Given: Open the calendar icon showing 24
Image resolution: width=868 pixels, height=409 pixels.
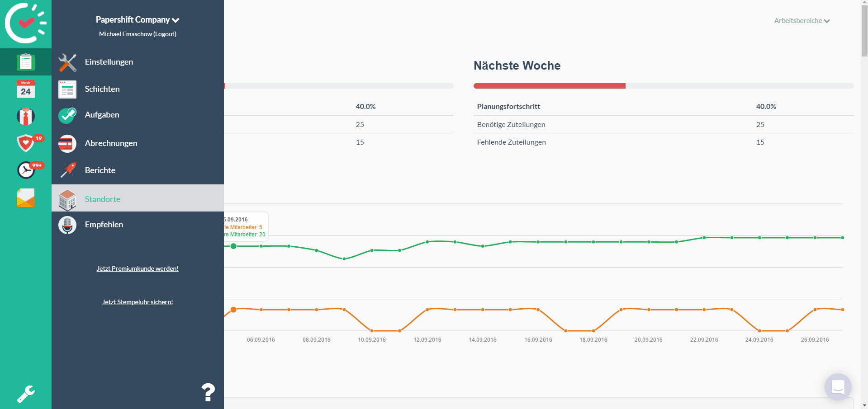Looking at the screenshot, I should (26, 89).
